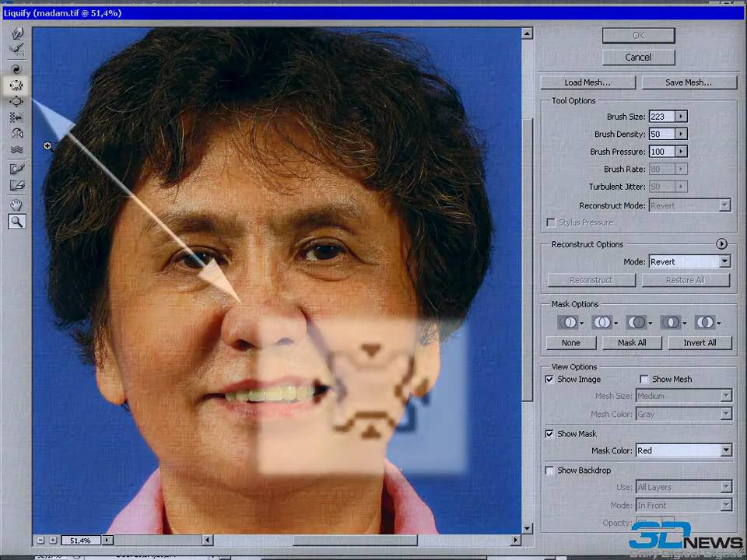Click the horizontal scrollbar left arrow
Screen dimensions: 747x560
207,540
